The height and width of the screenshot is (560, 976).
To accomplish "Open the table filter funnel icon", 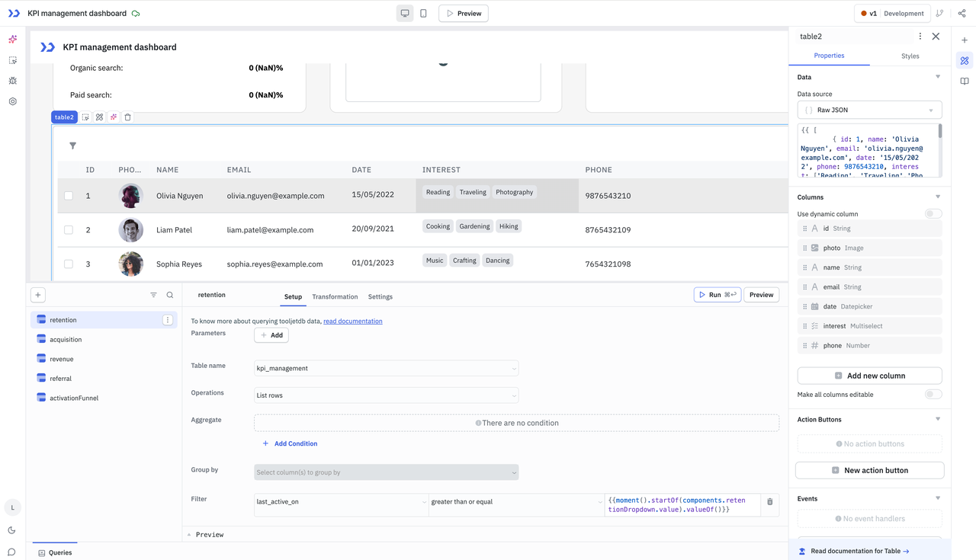I will [x=72, y=146].
